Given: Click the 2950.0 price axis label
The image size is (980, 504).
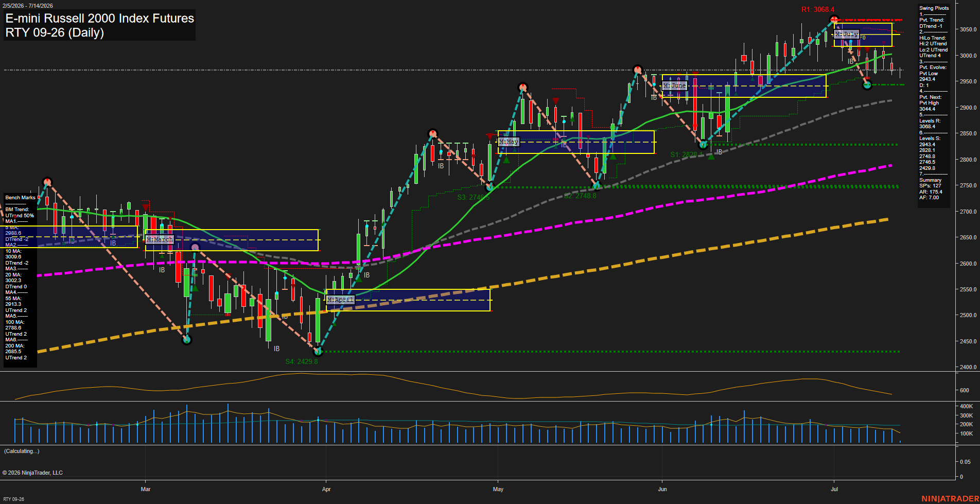Looking at the screenshot, I should [968, 81].
